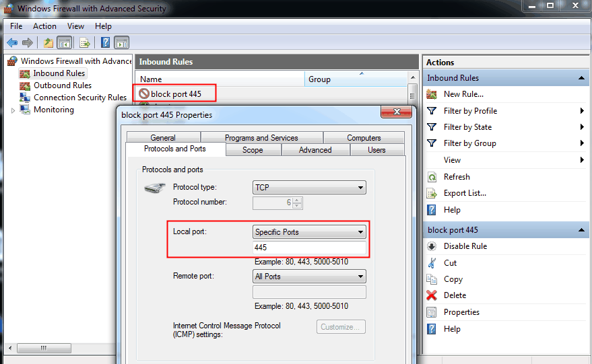592x364 pixels.
Task: Expand the Monitoring tree node arrow
Action: tap(13, 110)
